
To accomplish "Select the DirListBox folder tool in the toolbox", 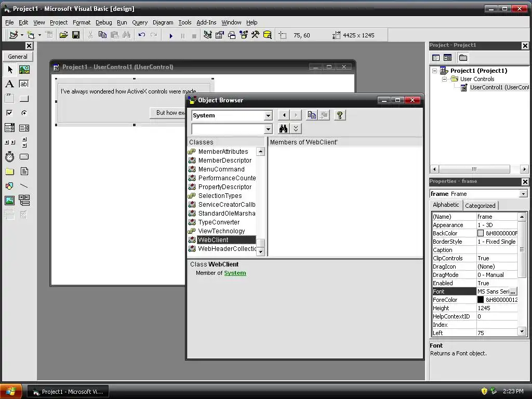I will pos(10,171).
